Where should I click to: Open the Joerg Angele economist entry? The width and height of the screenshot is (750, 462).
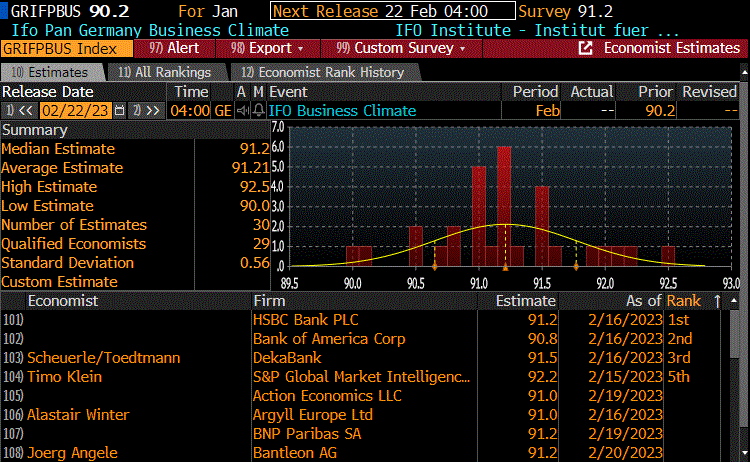[72, 452]
